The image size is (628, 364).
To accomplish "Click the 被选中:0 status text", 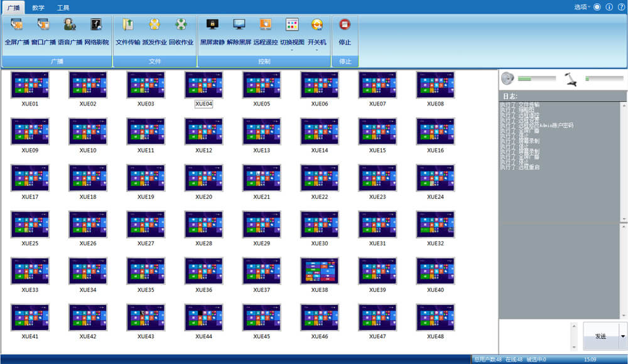I will (536, 360).
